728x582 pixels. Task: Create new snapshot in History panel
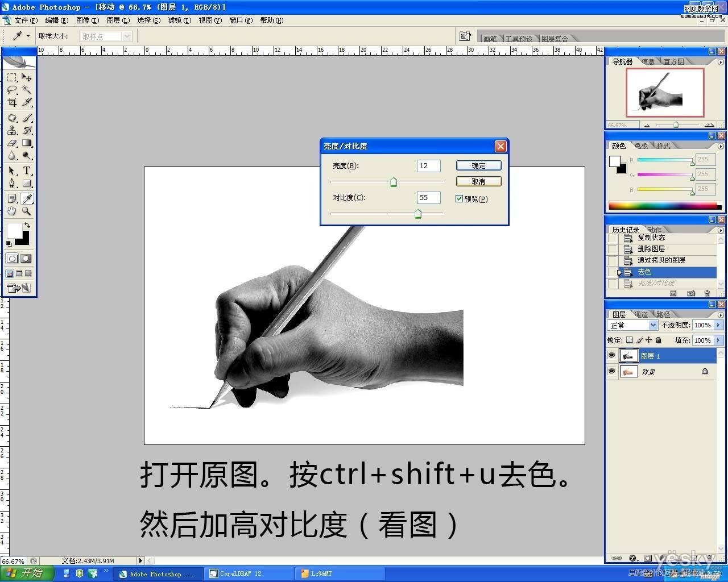click(691, 293)
